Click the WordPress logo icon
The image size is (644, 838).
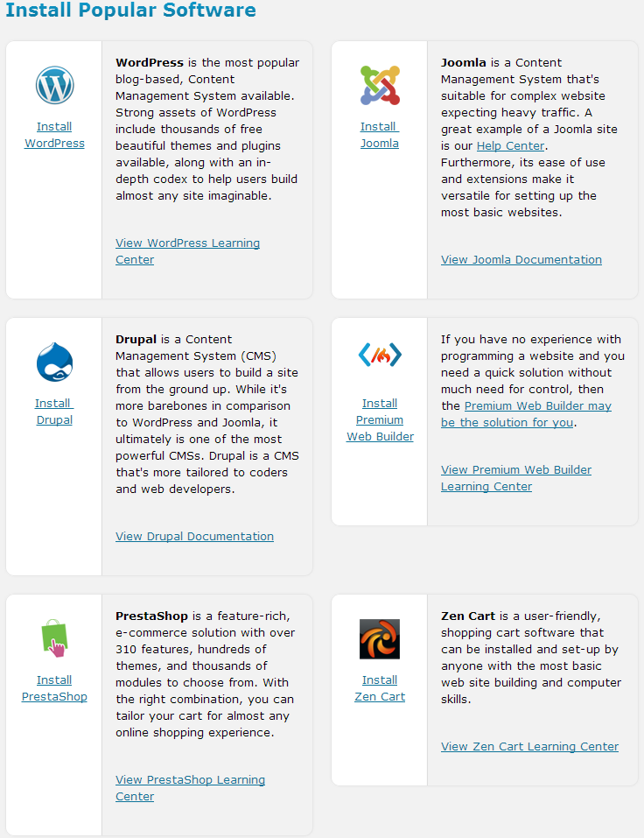coord(54,86)
